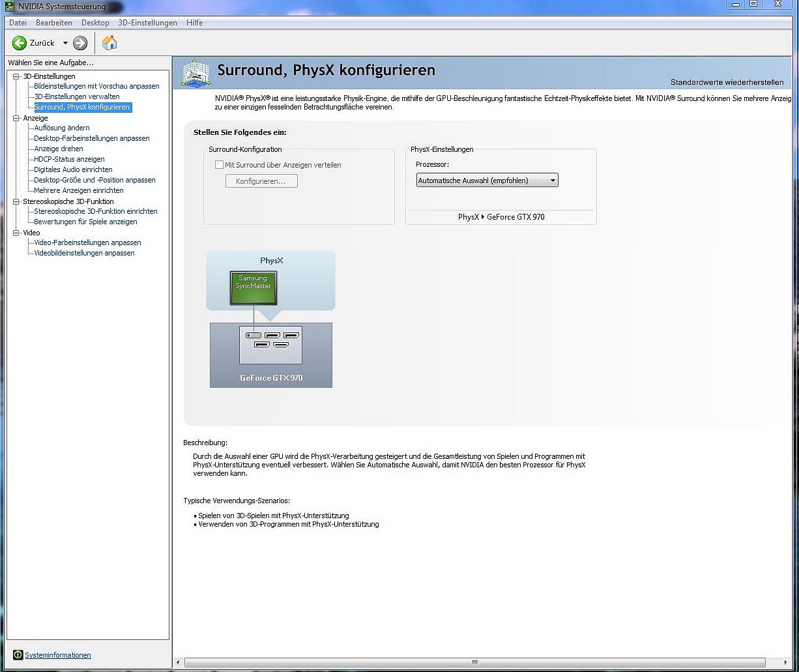Click the Stellen Sie Folgendes ein heading
This screenshot has height=672, width=799.
[x=240, y=132]
